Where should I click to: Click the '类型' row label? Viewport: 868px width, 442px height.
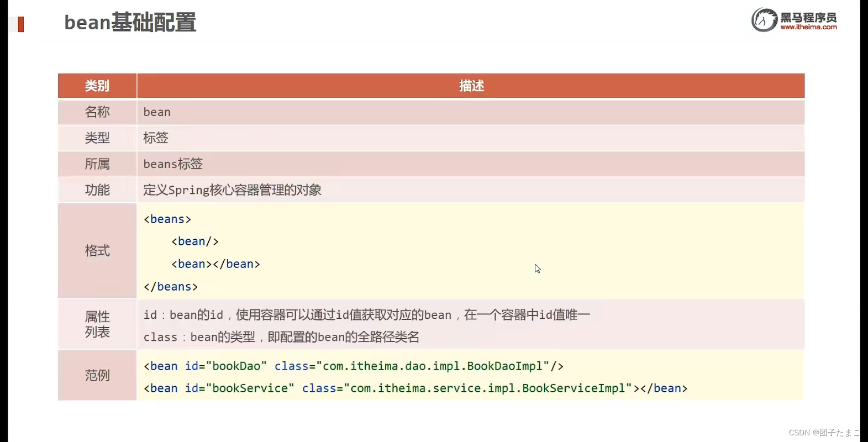(97, 138)
